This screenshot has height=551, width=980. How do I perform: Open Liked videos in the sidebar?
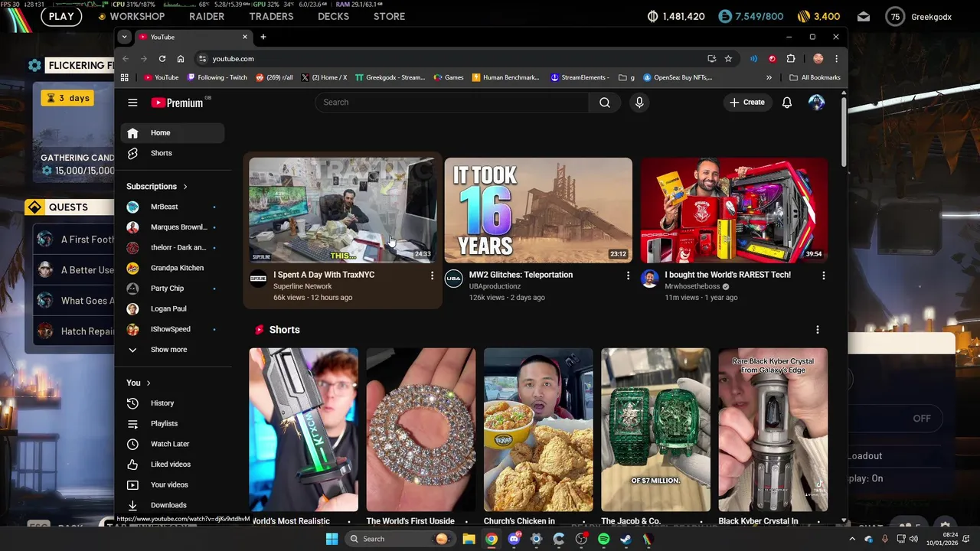point(172,465)
